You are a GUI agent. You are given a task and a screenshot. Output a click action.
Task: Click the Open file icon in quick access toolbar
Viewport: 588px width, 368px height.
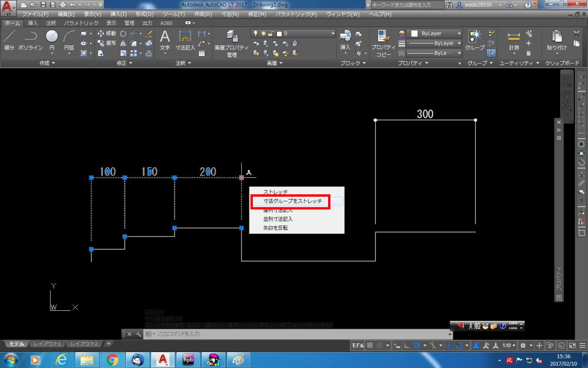pyautogui.click(x=32, y=5)
